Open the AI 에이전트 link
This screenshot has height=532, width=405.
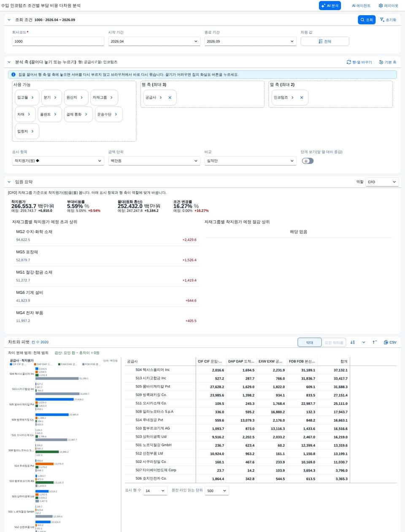click(361, 5)
